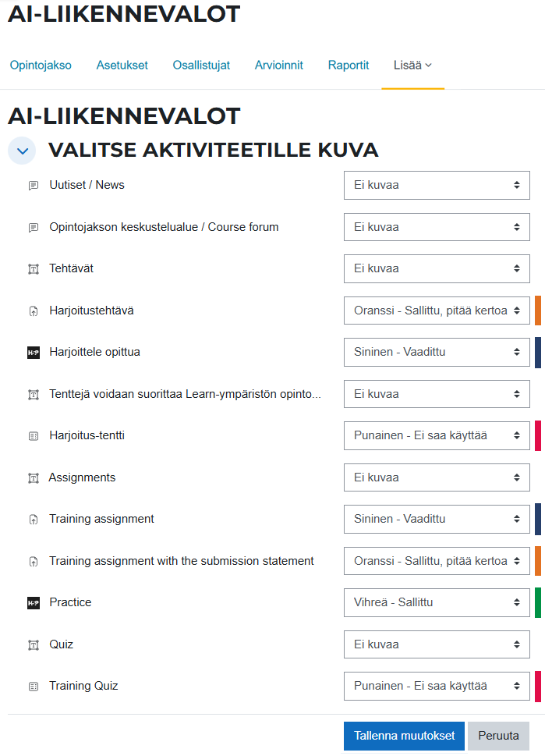
Task: Click the quiz icon beside Training Quiz
Action: [31, 686]
